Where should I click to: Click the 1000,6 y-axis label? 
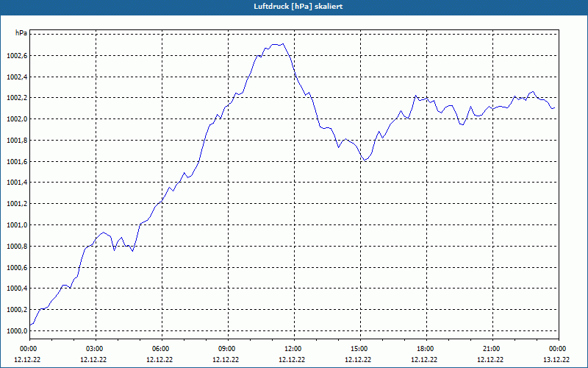(17, 268)
